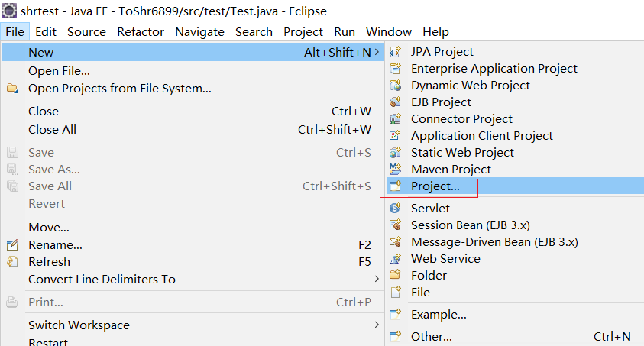Open the Search menu

pyautogui.click(x=254, y=31)
